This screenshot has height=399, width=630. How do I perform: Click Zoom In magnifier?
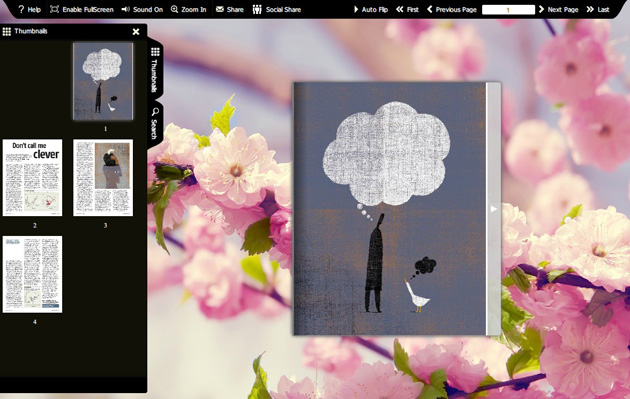point(188,9)
